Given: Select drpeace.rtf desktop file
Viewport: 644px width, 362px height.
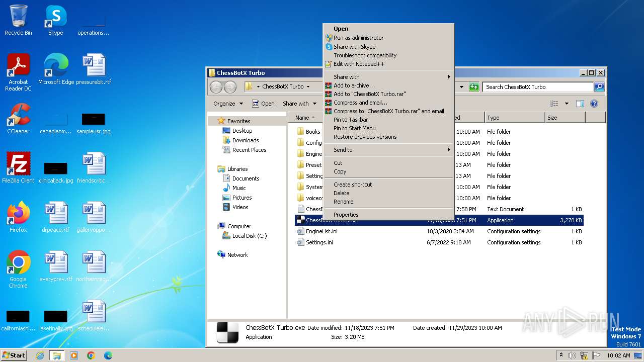Looking at the screenshot, I should [56, 217].
